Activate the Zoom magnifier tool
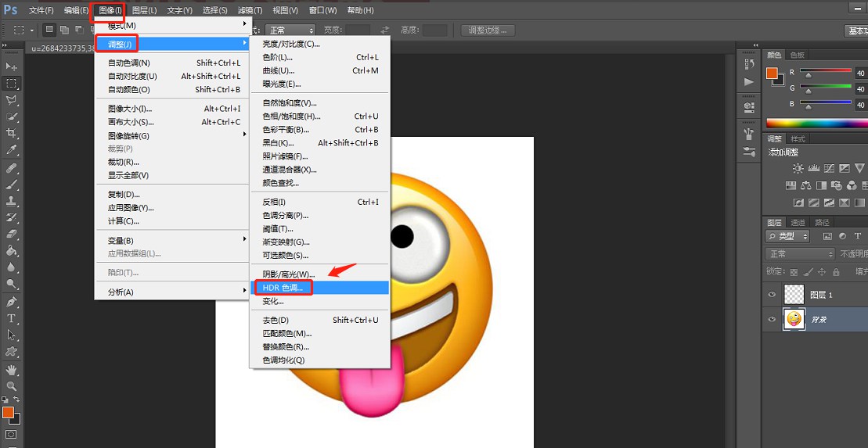This screenshot has height=448, width=868. (12, 386)
